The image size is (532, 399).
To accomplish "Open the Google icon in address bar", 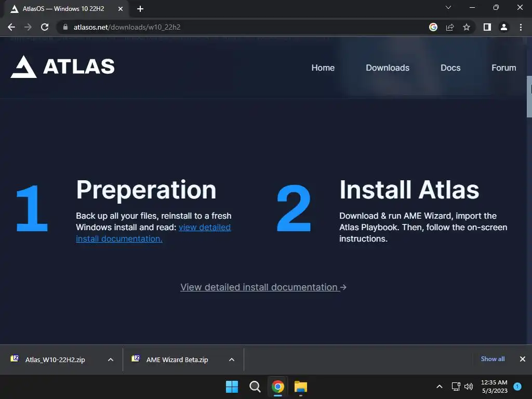I will tap(433, 27).
